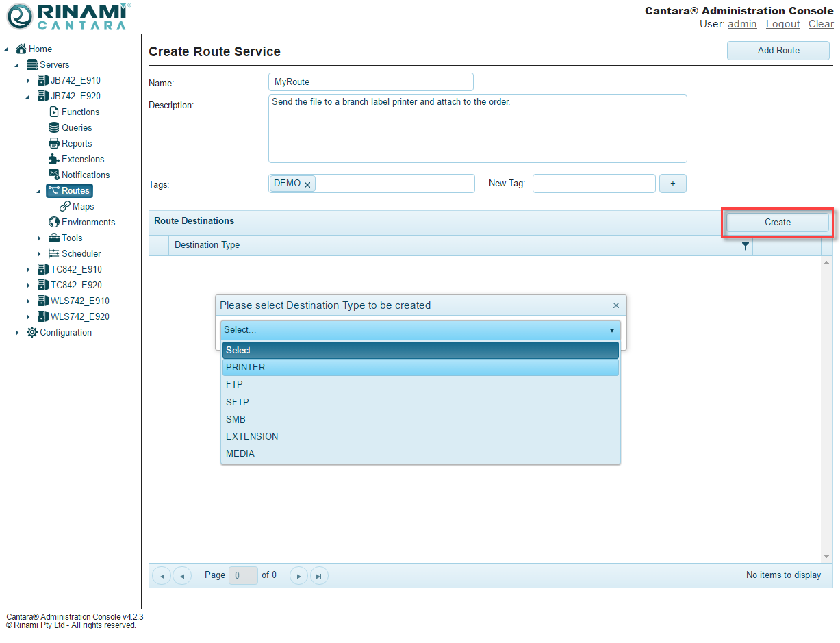Screen dimensions: 840x643
Task: Click the Logout link
Action: pyautogui.click(x=782, y=24)
